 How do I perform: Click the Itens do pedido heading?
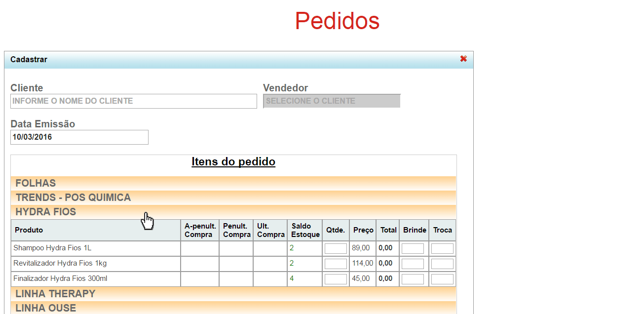233,162
